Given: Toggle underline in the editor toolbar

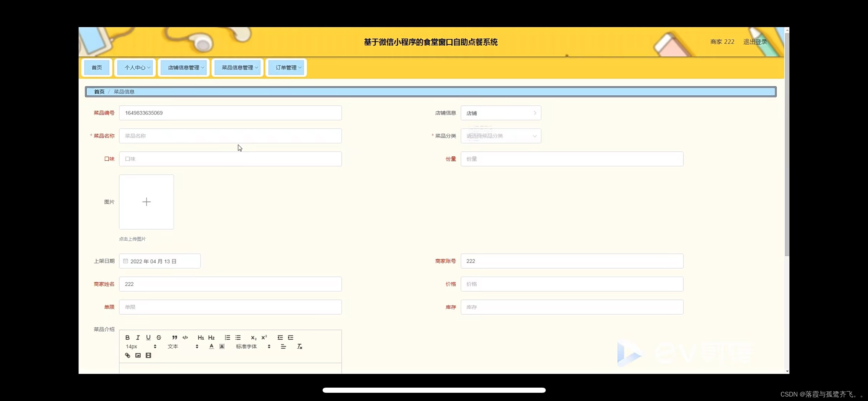Looking at the screenshot, I should pyautogui.click(x=148, y=338).
